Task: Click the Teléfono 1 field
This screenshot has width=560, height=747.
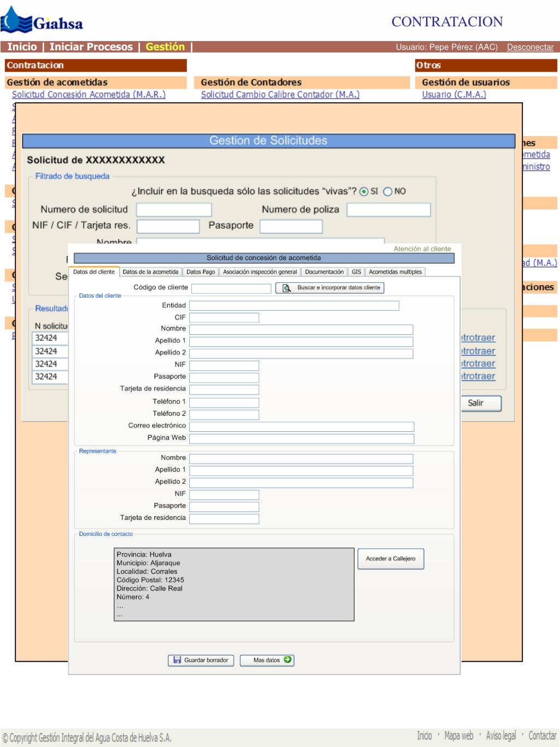Action: pos(224,402)
